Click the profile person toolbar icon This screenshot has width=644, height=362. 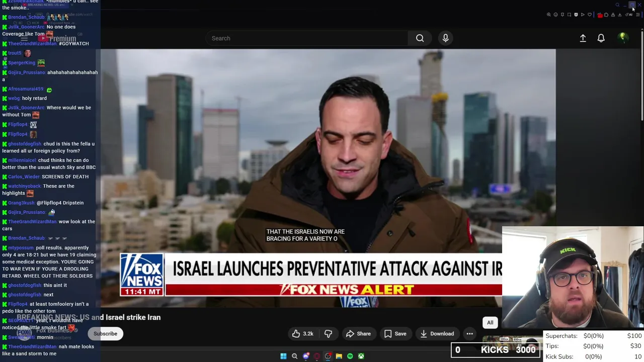click(x=613, y=15)
